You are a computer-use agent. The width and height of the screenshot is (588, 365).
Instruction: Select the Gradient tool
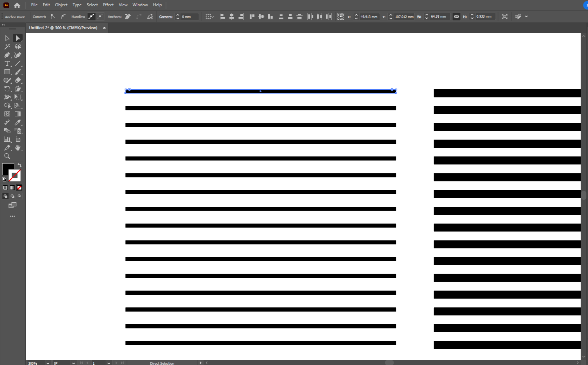18,114
